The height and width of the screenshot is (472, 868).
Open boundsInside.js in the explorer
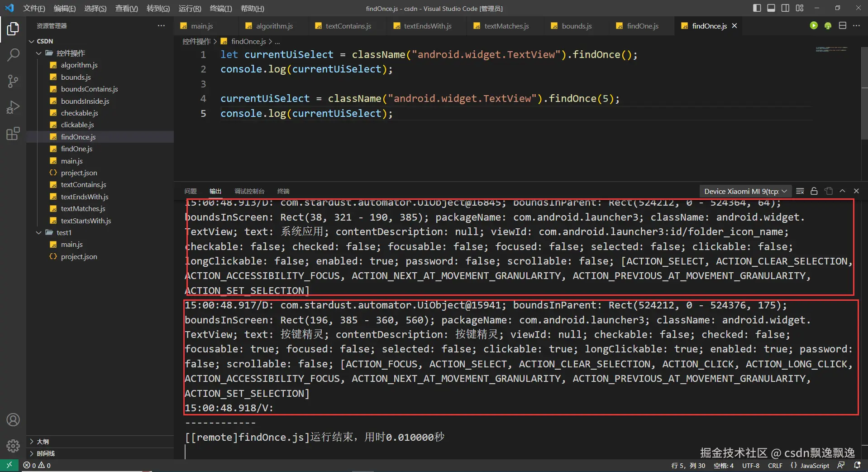point(85,101)
